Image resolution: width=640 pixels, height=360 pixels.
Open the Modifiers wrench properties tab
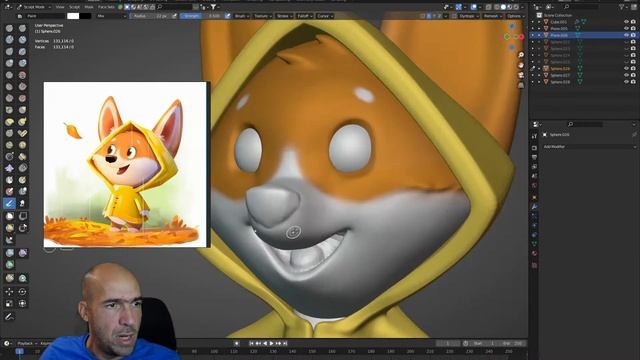(534, 207)
